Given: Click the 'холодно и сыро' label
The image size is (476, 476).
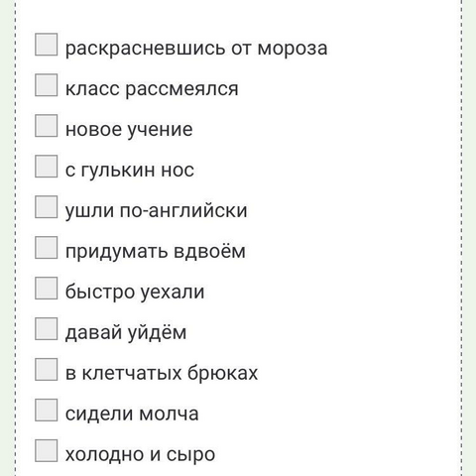Looking at the screenshot, I should pyautogui.click(x=140, y=455).
